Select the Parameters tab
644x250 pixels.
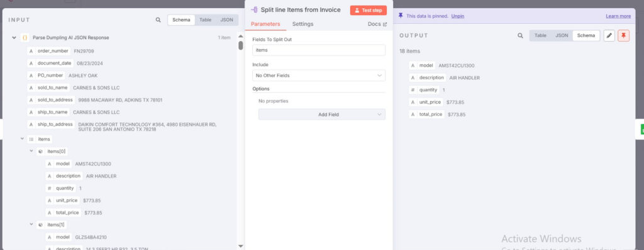(x=265, y=25)
